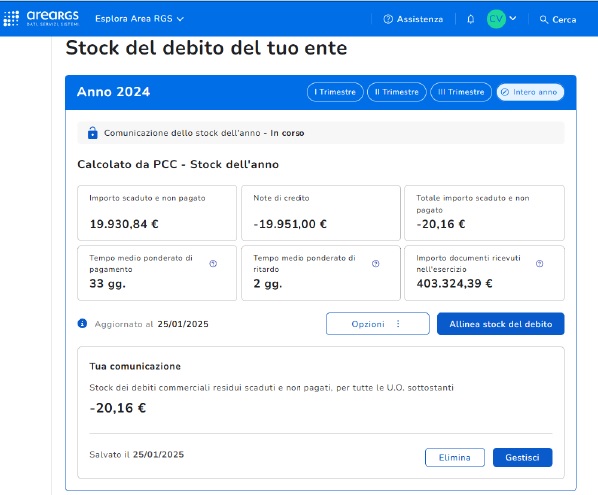Show info for Tempo medio ponderato di pagamento

coord(213,264)
